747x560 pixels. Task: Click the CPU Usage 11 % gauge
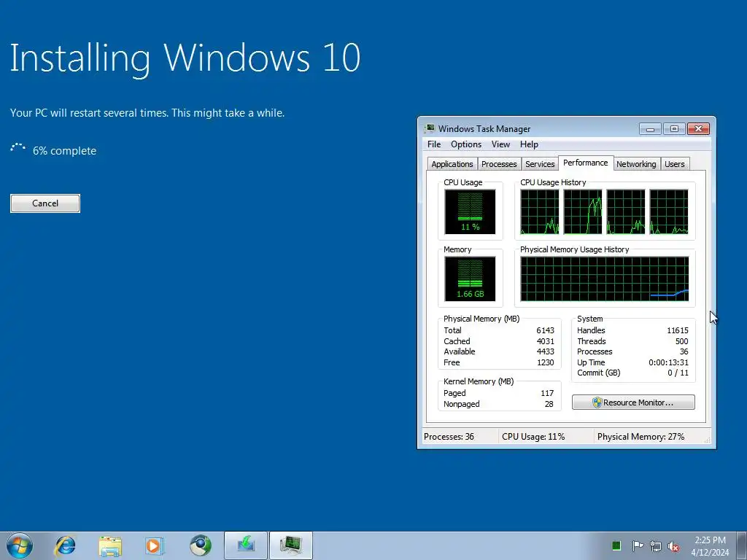pos(471,212)
